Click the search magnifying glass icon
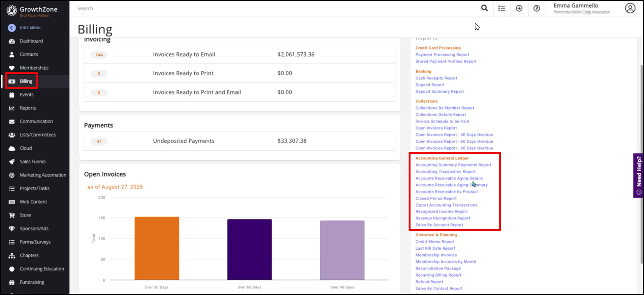 tap(484, 8)
